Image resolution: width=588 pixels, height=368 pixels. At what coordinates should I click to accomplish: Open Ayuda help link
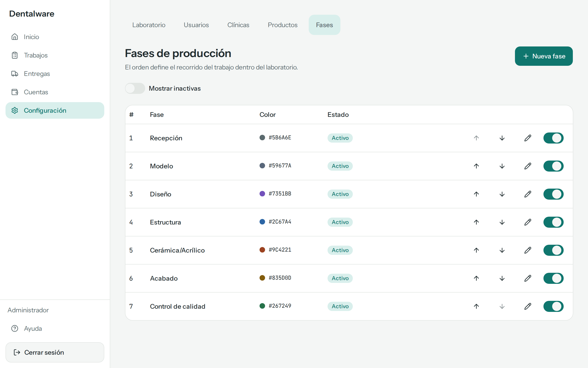point(55,328)
